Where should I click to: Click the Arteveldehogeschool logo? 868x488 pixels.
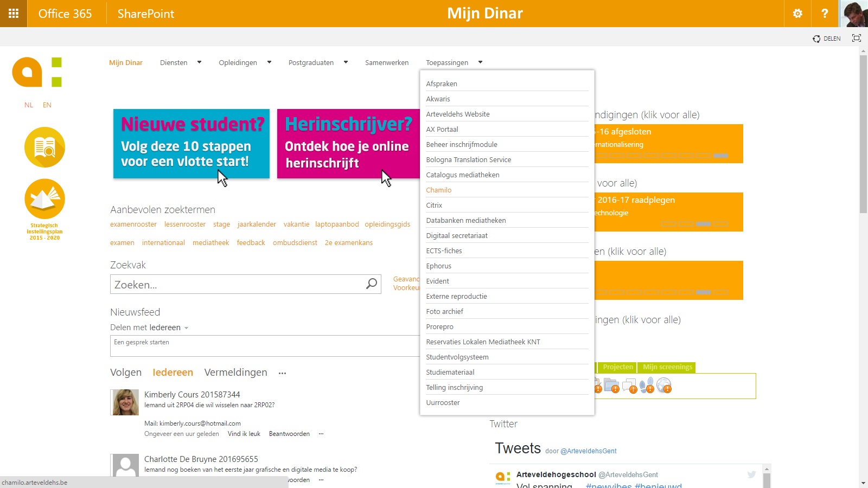point(37,72)
